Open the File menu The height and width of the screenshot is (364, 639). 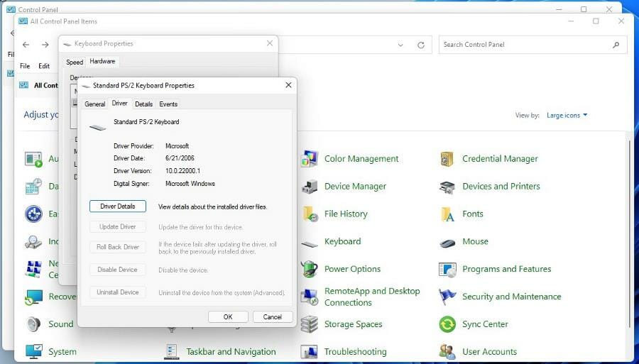(x=25, y=66)
